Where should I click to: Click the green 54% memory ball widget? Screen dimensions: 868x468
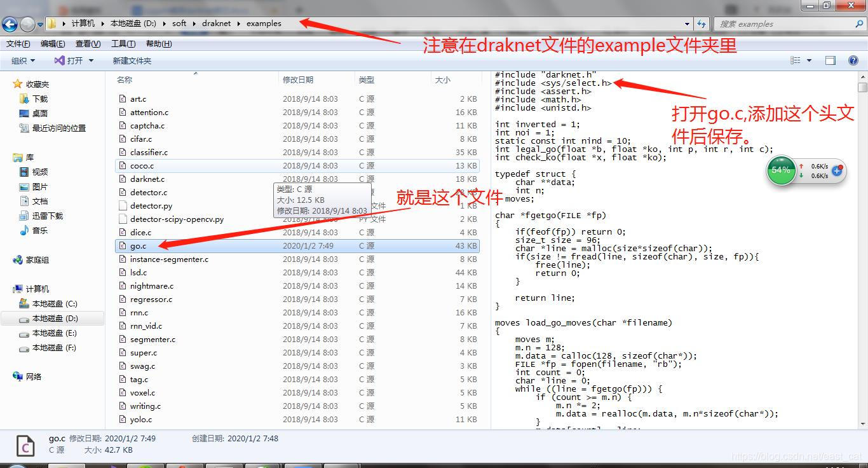(781, 170)
